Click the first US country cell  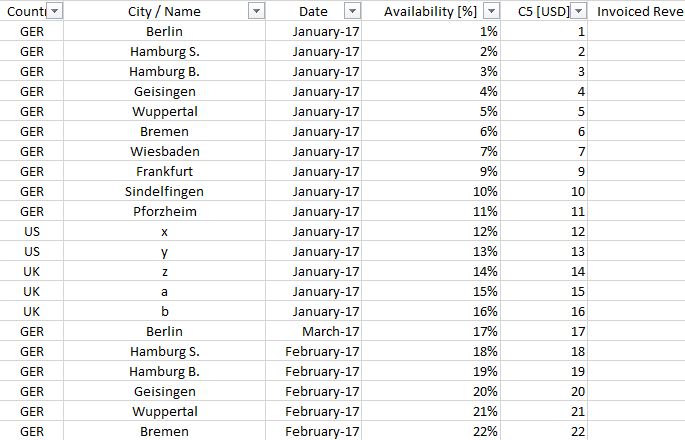[x=31, y=232]
